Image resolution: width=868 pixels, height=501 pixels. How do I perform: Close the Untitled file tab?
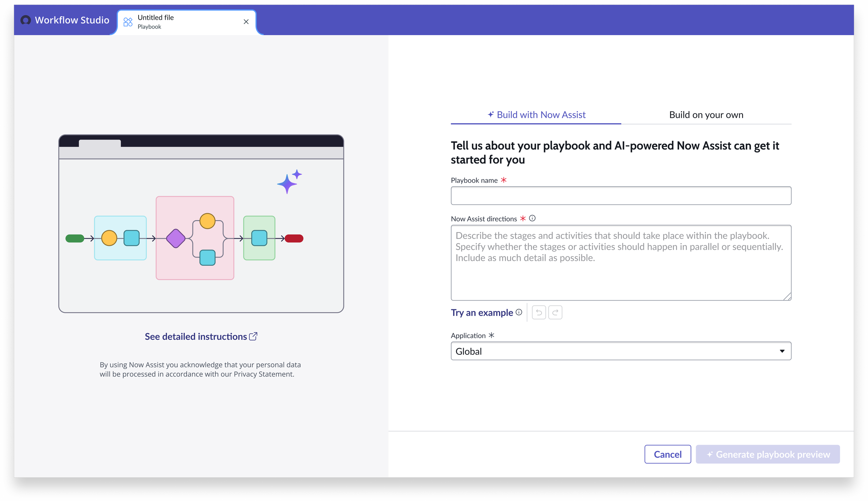[246, 22]
